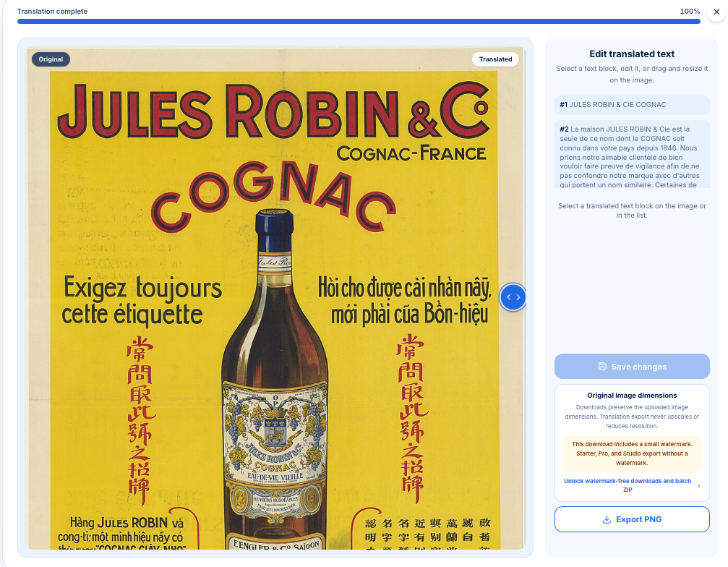
Task: Close the translation dialog with the X
Action: [x=716, y=12]
